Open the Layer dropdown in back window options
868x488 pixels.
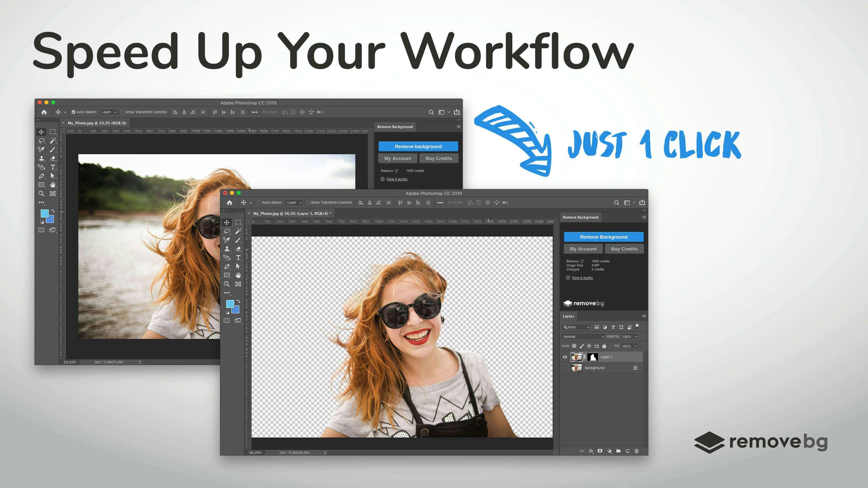tap(108, 112)
